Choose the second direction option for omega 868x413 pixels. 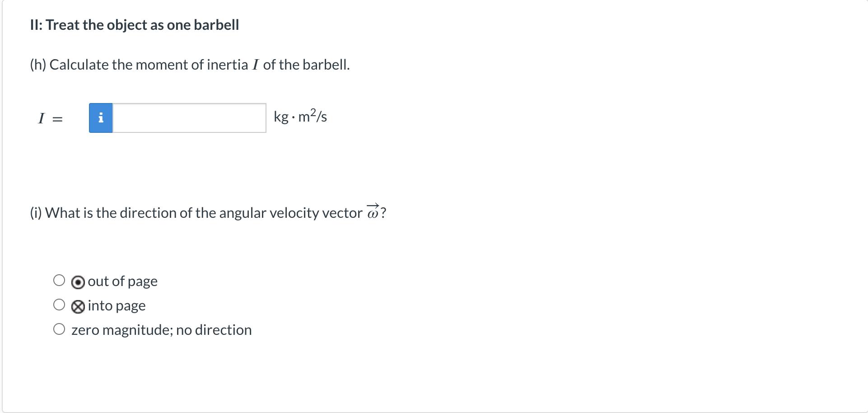pyautogui.click(x=59, y=305)
